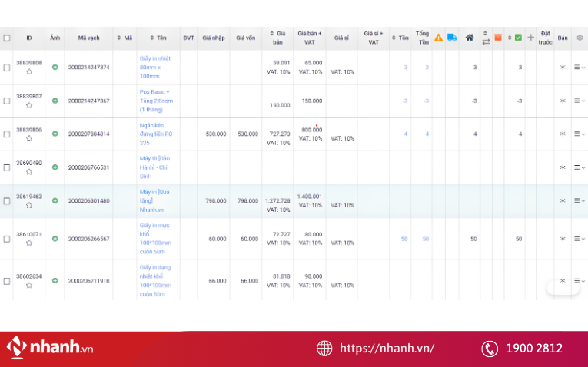
Task: Select checkbox for product 38602634
Action: 7,281
